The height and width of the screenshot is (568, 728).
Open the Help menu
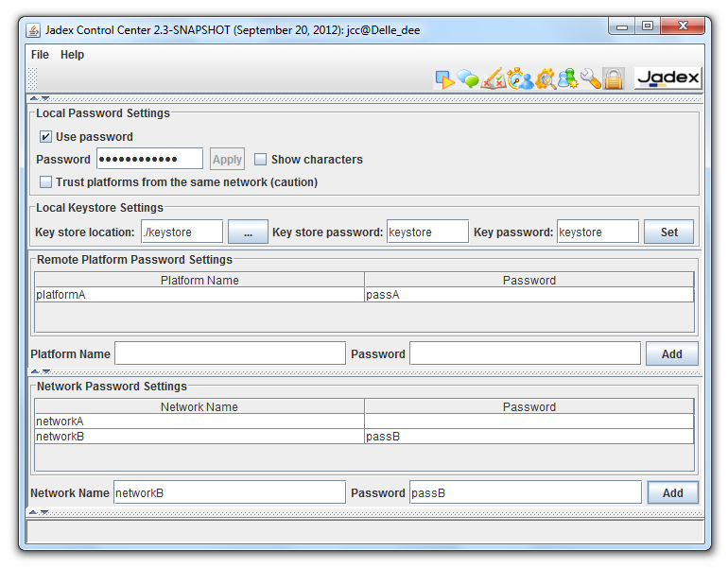pos(72,55)
